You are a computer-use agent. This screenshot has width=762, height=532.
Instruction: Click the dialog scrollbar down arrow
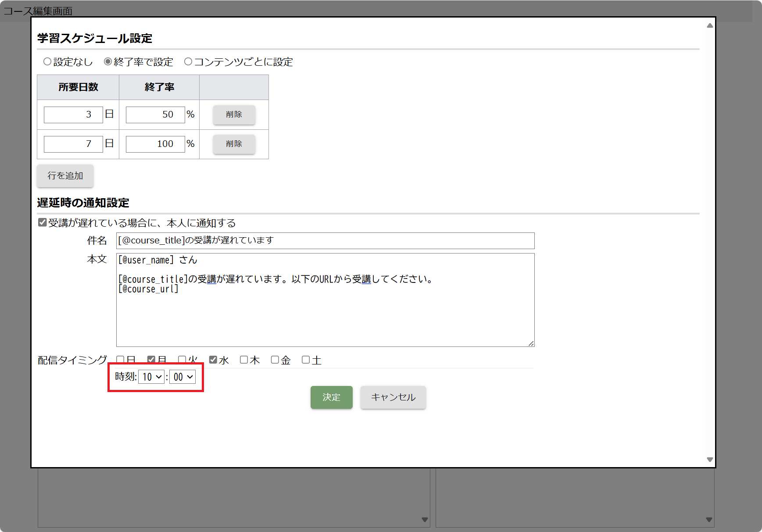pyautogui.click(x=710, y=460)
